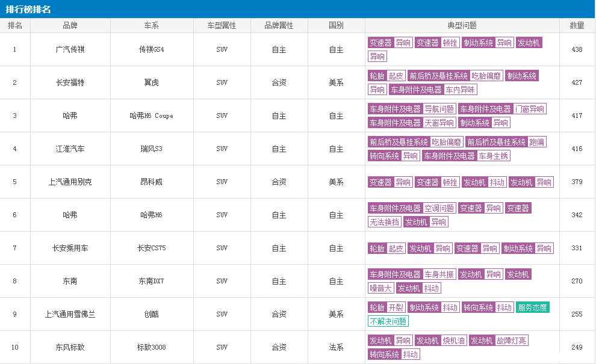This screenshot has height=364, width=596.
Task: Open the 传祺GS4 car series link
Action: tap(151, 49)
